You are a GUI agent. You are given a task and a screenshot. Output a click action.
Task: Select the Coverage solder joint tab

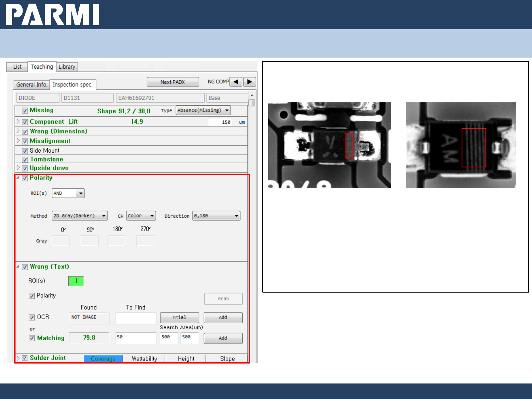[103, 359]
